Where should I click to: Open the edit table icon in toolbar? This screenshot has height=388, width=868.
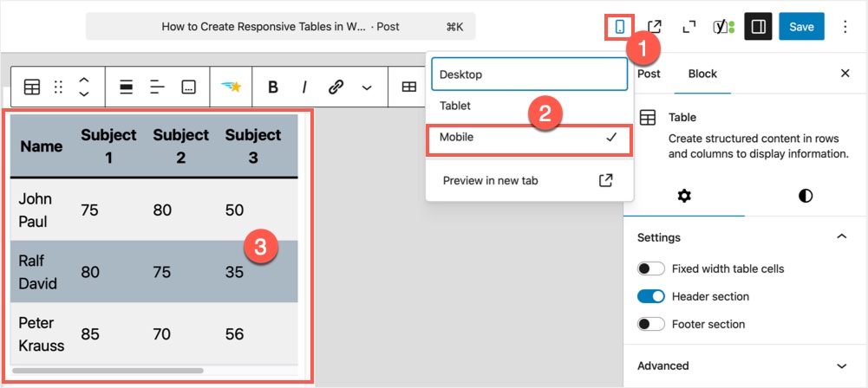[x=409, y=87]
